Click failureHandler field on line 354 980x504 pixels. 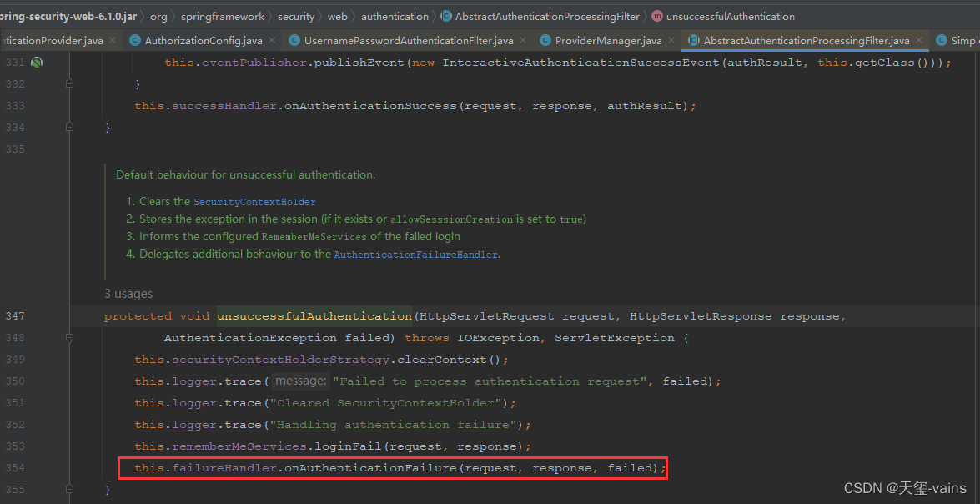[224, 468]
